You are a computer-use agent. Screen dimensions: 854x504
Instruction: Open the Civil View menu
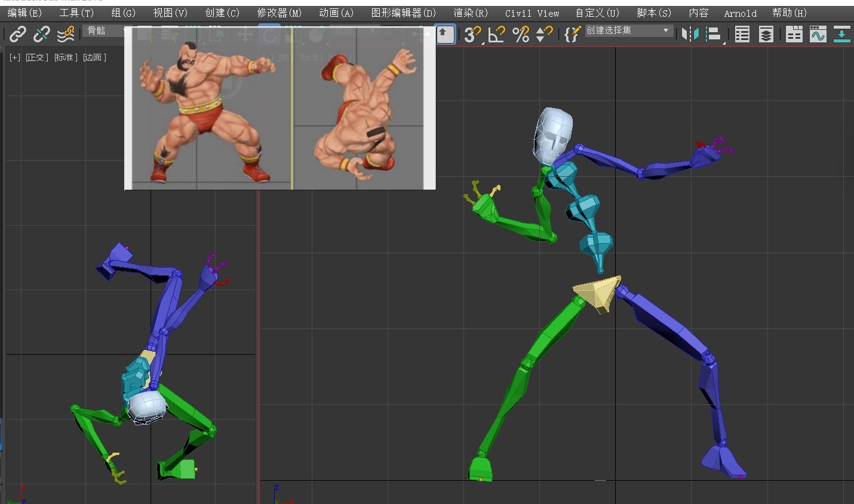(x=532, y=13)
